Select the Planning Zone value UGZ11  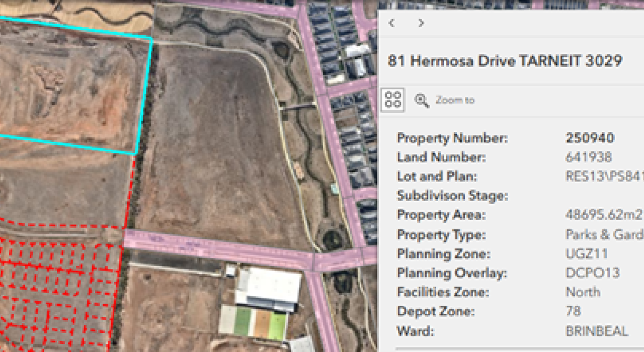[587, 253]
